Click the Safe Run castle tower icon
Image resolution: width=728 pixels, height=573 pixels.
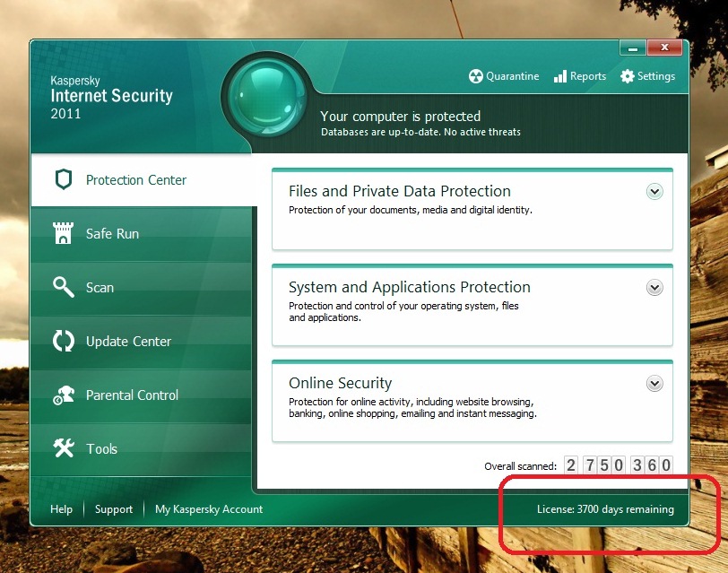point(63,232)
